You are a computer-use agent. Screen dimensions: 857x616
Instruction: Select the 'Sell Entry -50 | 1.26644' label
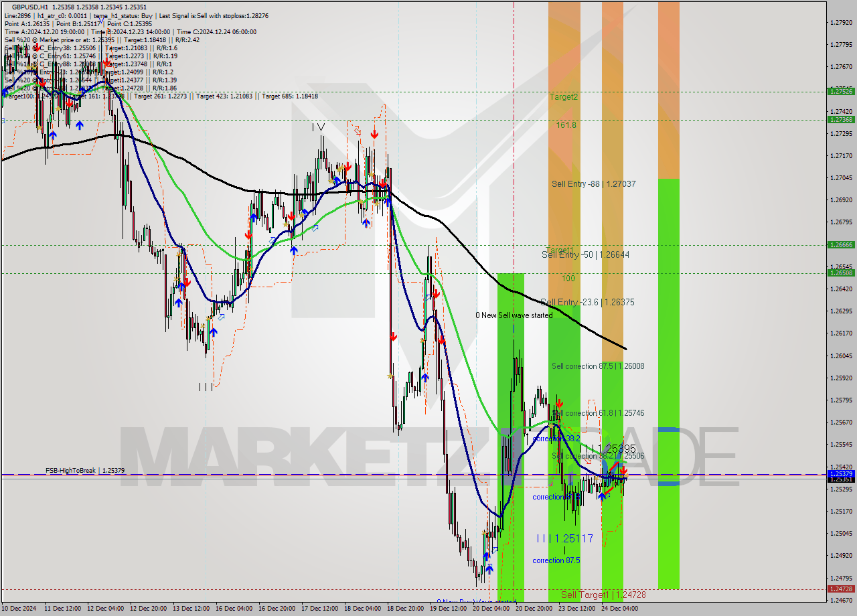pos(585,255)
